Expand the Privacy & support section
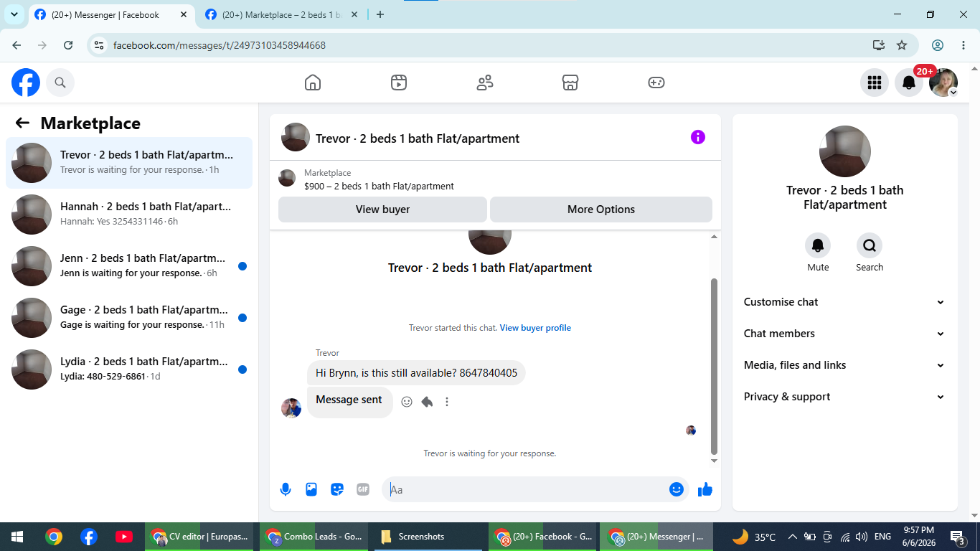The image size is (980, 551). [844, 397]
